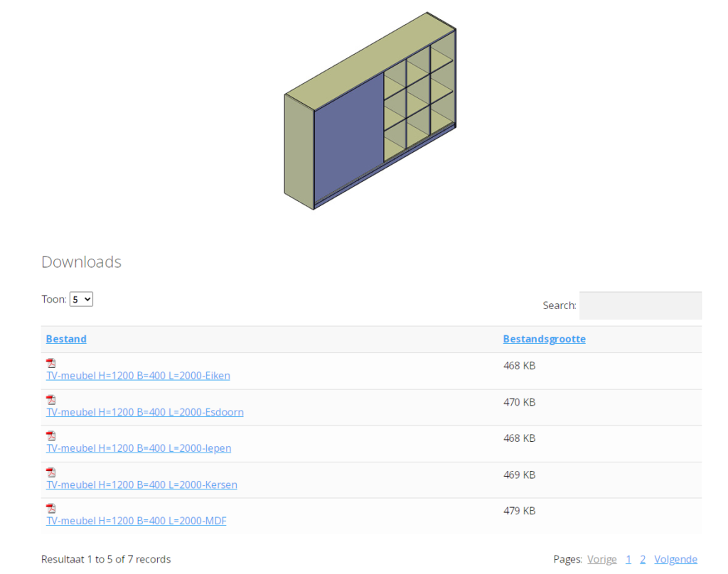Click Volgende to see next records
Viewport: 728px width, 574px height.
[x=675, y=559]
